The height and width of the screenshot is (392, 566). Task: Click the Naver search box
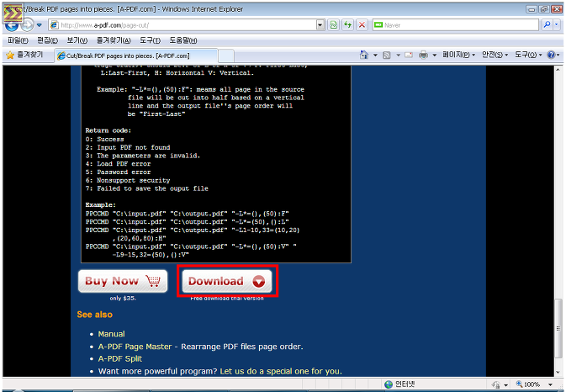click(x=456, y=25)
